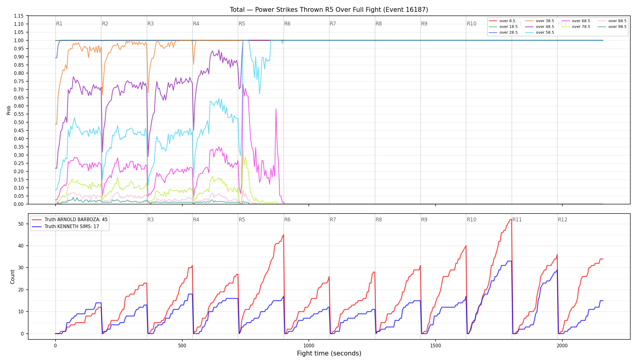Click the chart title mentioning Event 16187
Image resolution: width=637 pixels, height=364 pixels.
tap(329, 10)
